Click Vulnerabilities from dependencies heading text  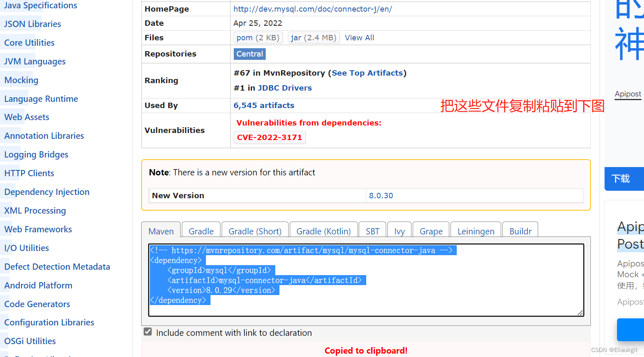(x=309, y=123)
